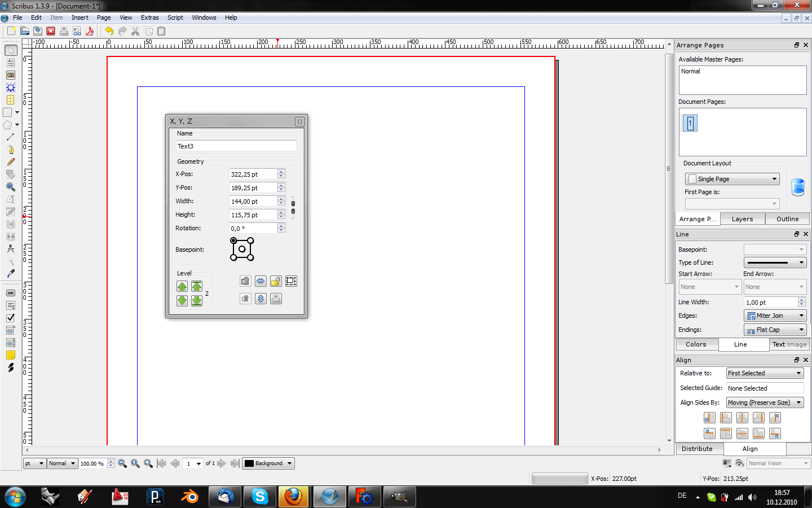Select the Insert Image Frame tool
812x508 pixels.
click(x=10, y=75)
